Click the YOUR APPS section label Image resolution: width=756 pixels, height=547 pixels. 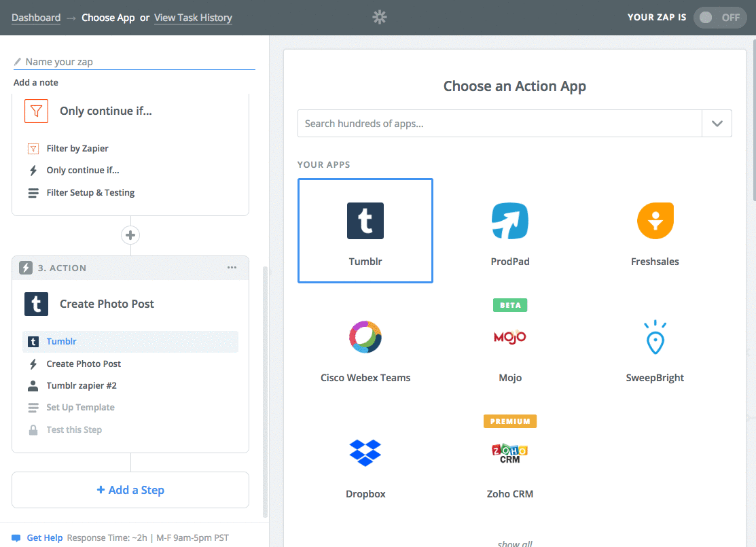[x=323, y=165]
